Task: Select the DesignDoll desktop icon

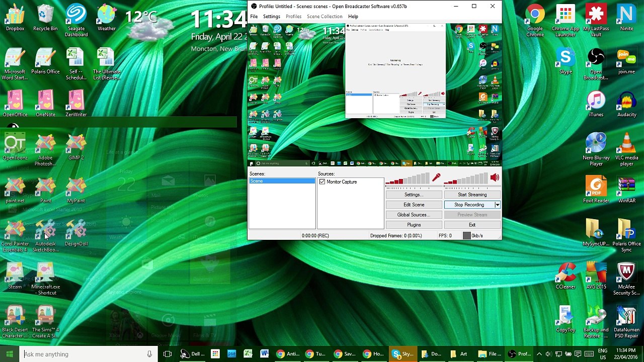Action: (x=76, y=233)
